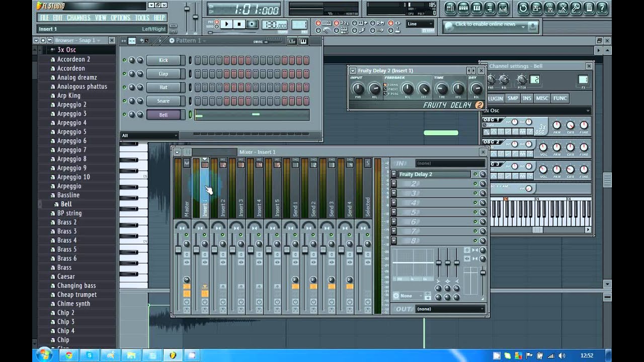
Task: Open the project info icon
Action: click(x=589, y=8)
